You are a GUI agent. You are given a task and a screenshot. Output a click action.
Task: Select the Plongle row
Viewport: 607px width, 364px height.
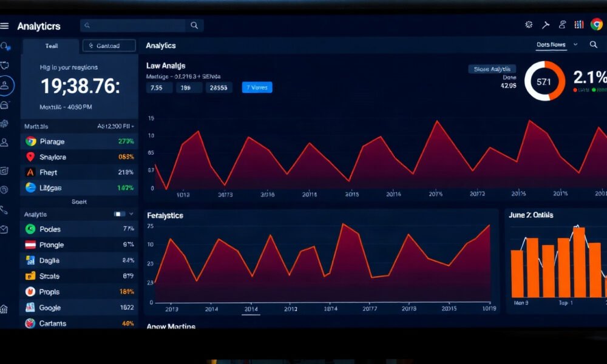click(79, 245)
